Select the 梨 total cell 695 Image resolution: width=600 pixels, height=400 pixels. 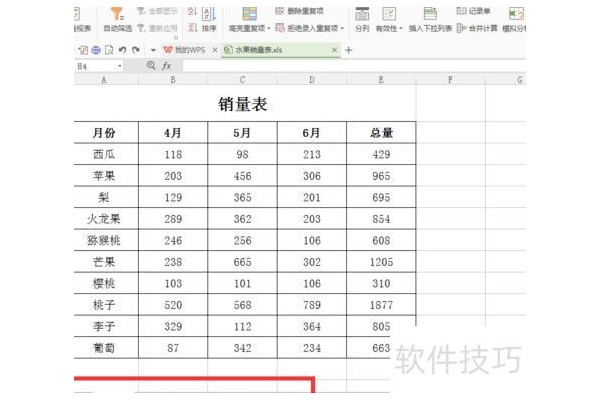(381, 198)
